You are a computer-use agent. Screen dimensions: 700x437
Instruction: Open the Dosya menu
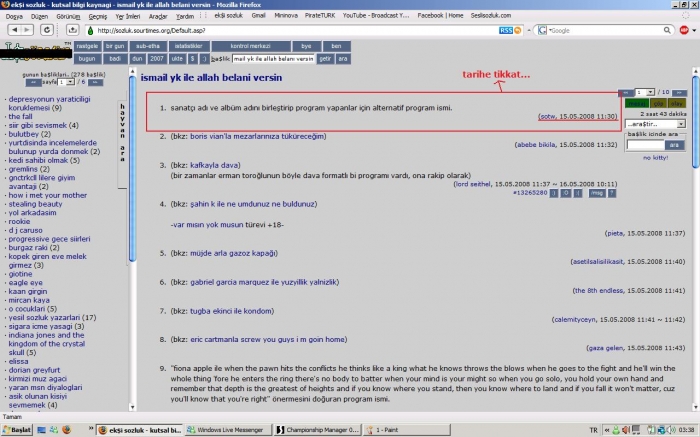click(14, 16)
